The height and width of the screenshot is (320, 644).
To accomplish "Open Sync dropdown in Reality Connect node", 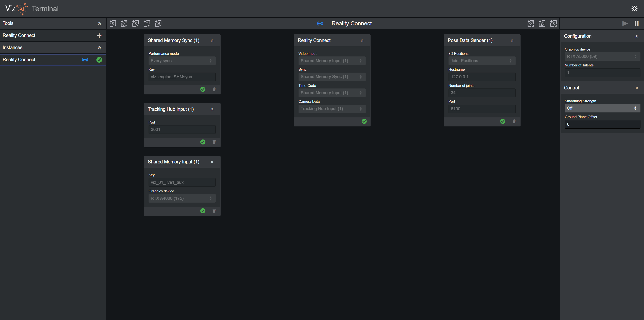I will coord(332,77).
